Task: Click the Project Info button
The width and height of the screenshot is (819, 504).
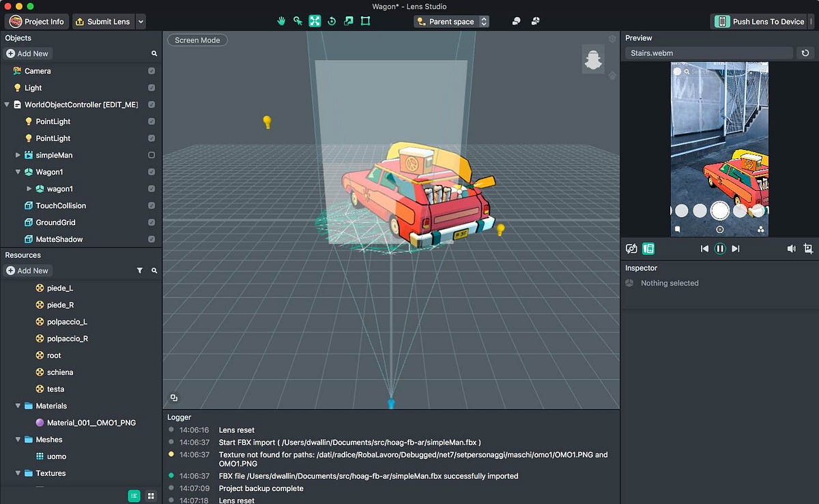Action: point(37,21)
